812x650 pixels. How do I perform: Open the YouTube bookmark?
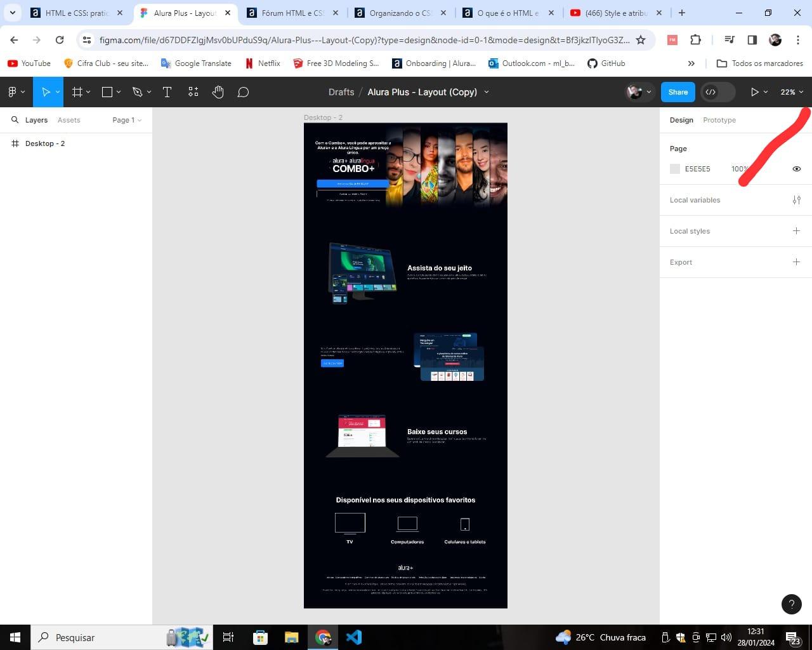[29, 63]
